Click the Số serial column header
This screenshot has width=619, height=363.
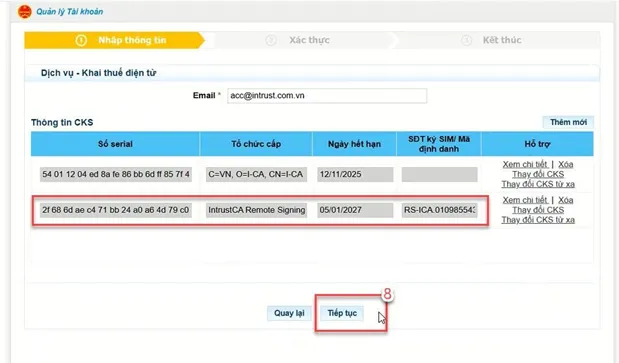[x=115, y=144]
